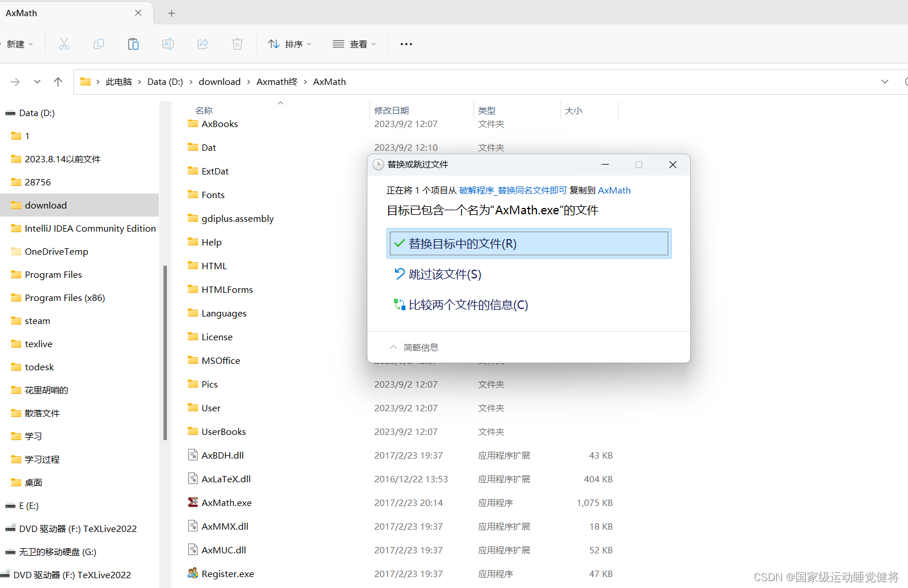Viewport: 908px width, 588px height.
Task: Click Data (D:) drive icon in sidebar
Action: 10,113
